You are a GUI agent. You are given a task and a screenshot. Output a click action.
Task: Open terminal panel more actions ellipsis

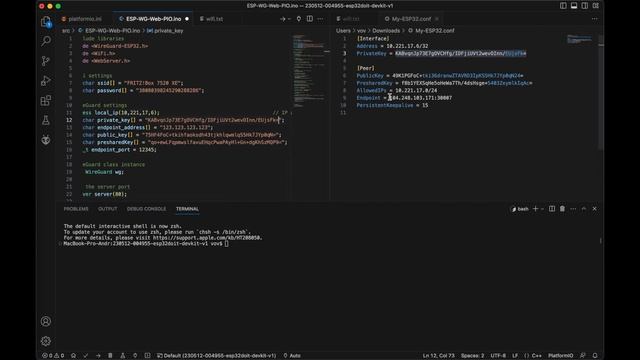click(573, 209)
